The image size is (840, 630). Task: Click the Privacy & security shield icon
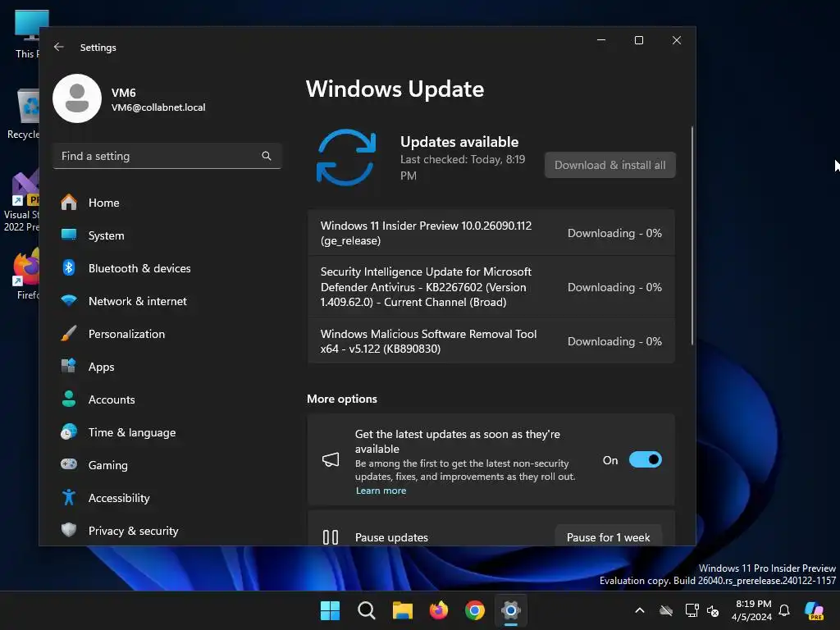click(69, 531)
